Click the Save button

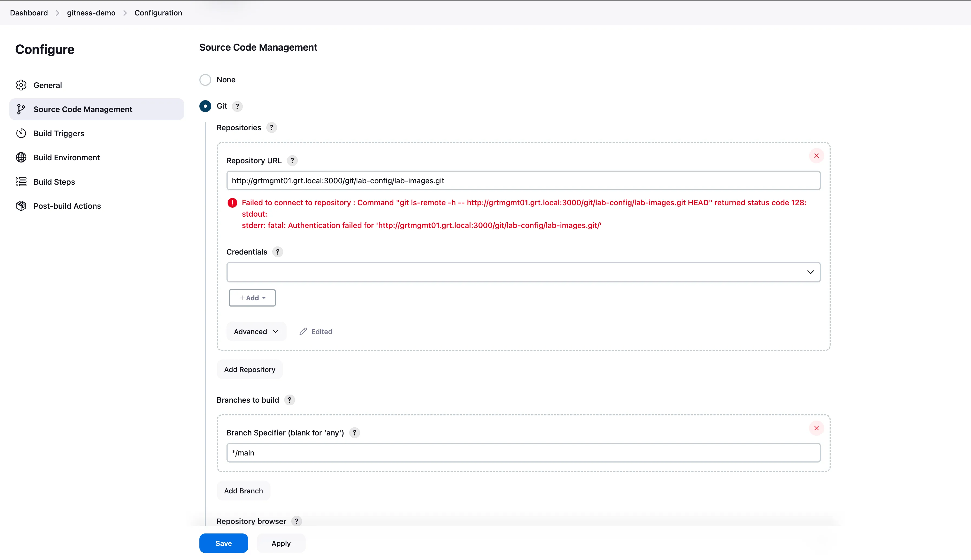[x=224, y=543]
